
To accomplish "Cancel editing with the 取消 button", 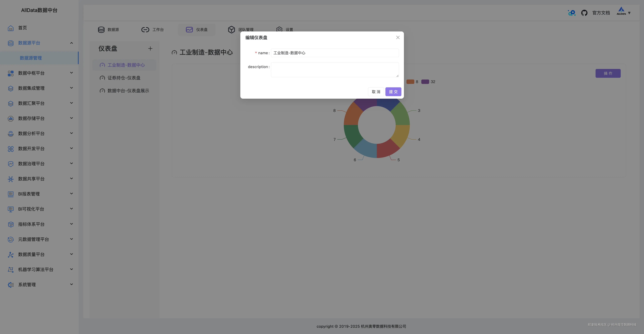I will [376, 91].
